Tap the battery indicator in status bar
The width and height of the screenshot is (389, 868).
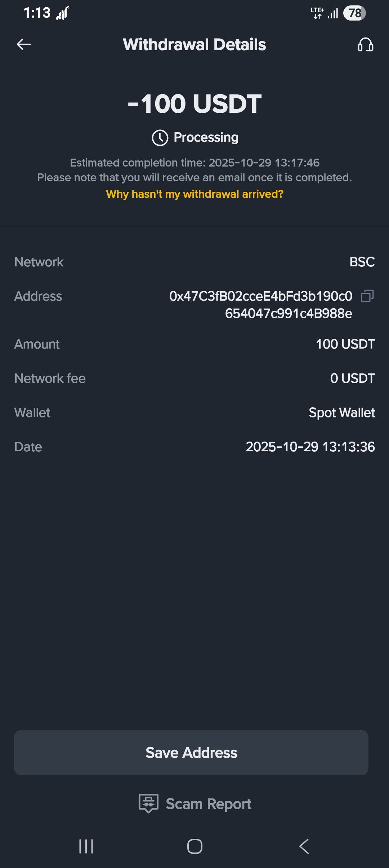coord(354,13)
